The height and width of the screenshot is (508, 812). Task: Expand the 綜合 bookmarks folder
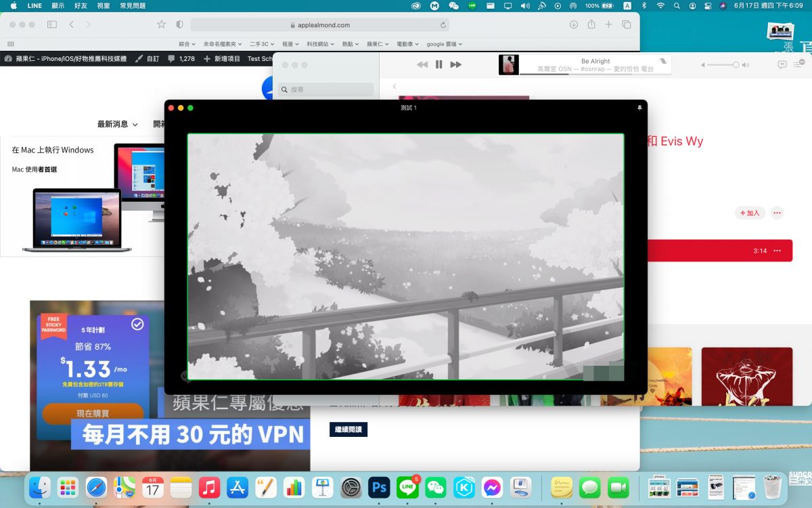188,44
